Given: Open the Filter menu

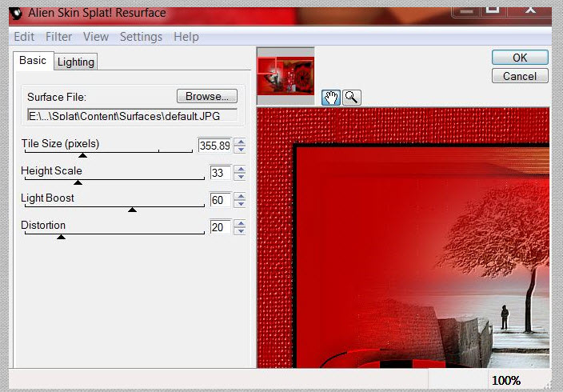Looking at the screenshot, I should click(58, 37).
